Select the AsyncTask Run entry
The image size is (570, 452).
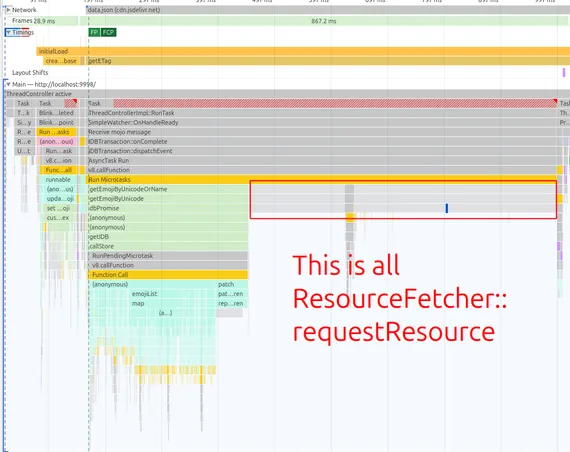[x=322, y=160]
